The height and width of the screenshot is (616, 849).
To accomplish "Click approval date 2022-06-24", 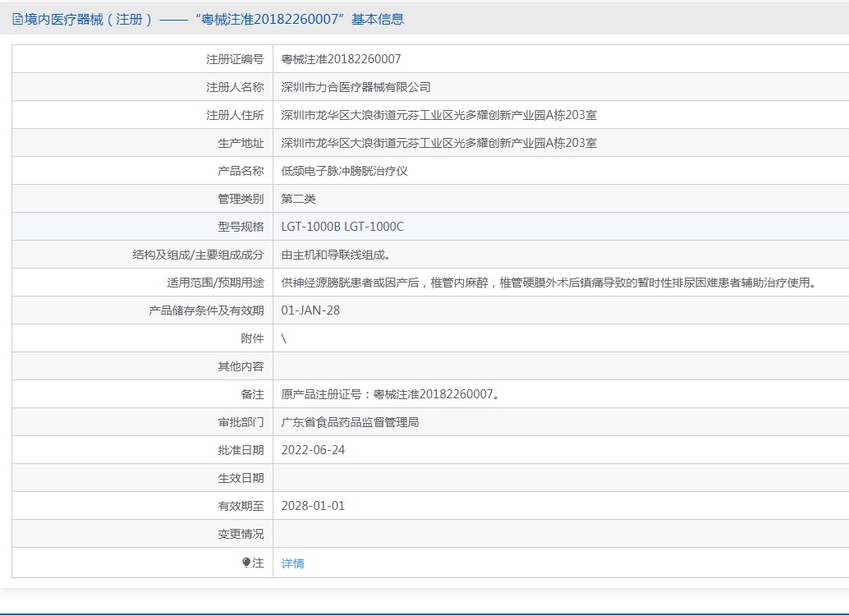I will tap(313, 450).
